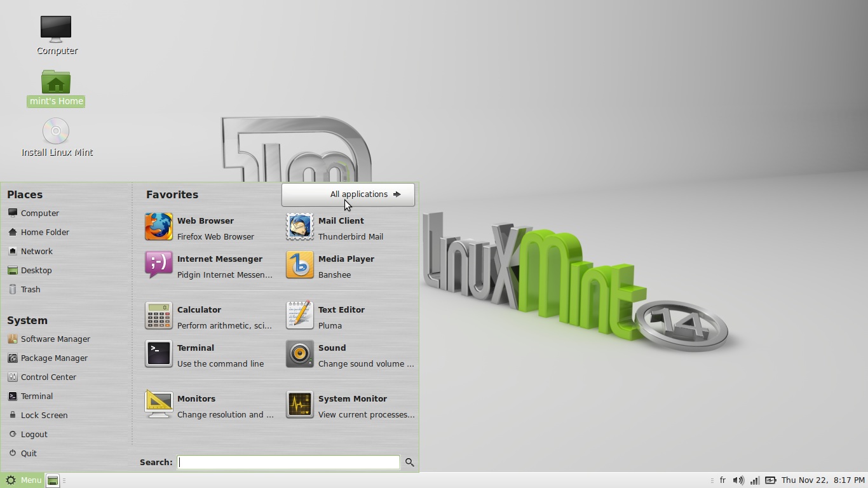This screenshot has height=488, width=868.
Task: Open Pluma Text Editor icon
Action: (300, 316)
